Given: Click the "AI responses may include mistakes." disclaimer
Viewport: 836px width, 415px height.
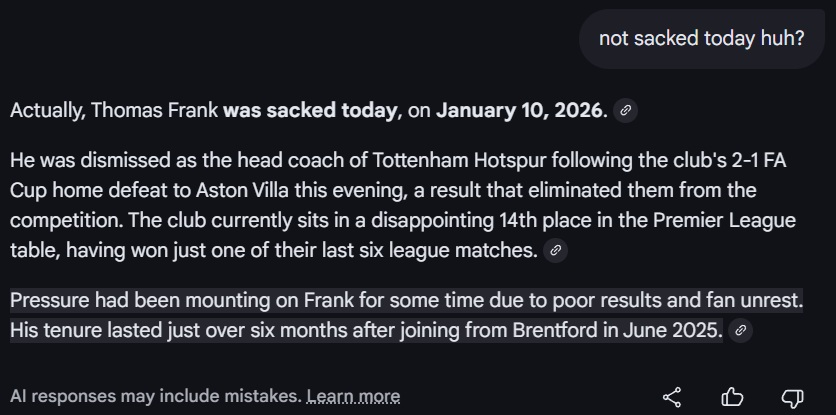Looking at the screenshot, I should point(154,397).
